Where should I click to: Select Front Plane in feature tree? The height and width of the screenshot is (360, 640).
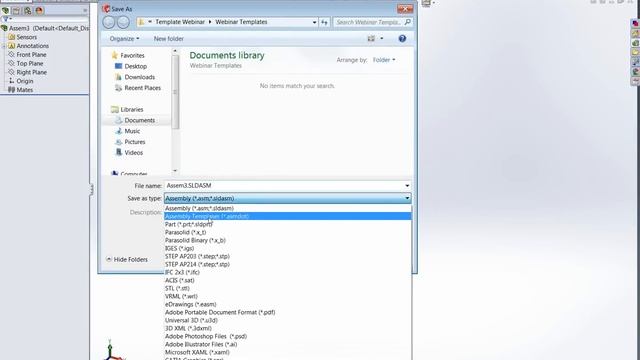pos(31,55)
